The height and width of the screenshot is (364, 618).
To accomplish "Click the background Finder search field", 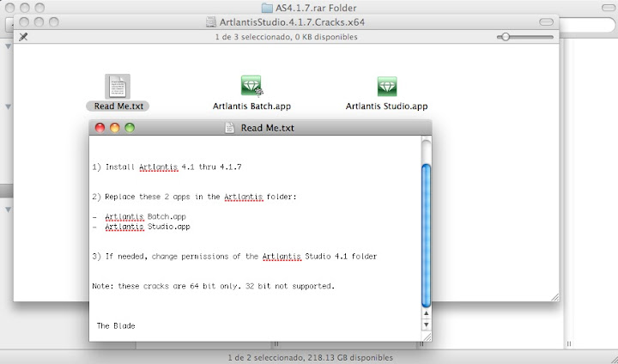I will [589, 24].
